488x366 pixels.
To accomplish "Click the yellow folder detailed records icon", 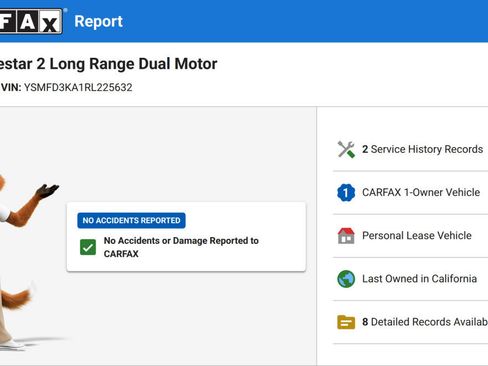I will [346, 322].
